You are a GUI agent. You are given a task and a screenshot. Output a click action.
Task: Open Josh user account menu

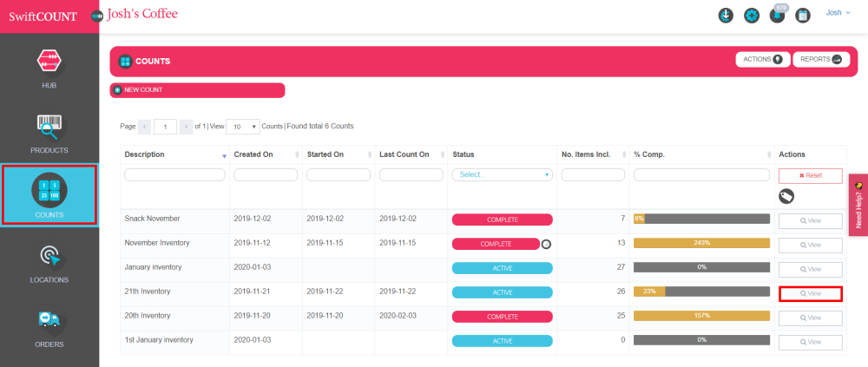(x=838, y=13)
